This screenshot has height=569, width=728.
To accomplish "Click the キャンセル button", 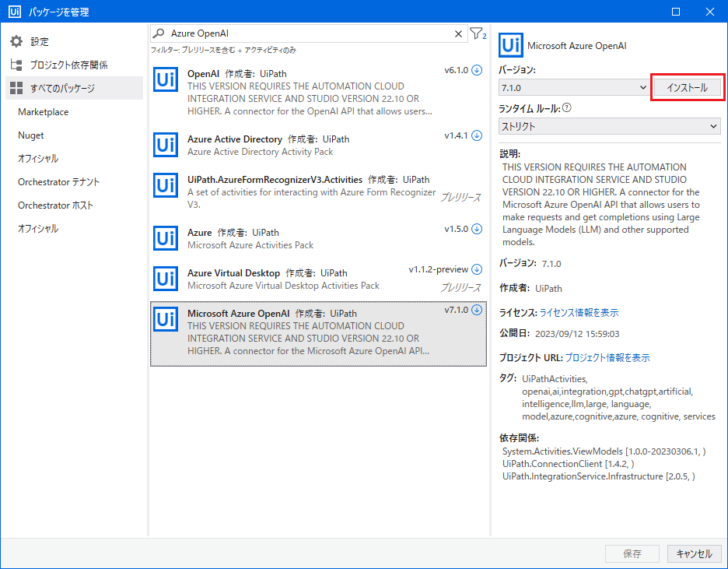I will click(x=694, y=553).
